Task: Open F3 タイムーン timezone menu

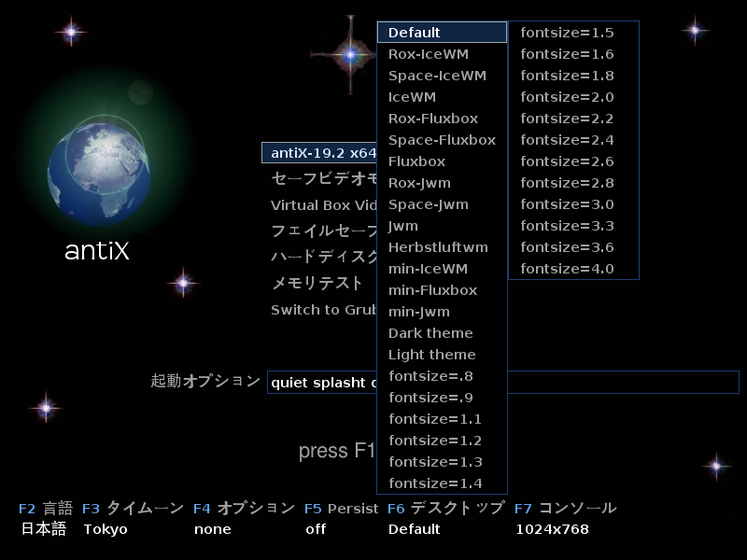Action: (x=133, y=508)
